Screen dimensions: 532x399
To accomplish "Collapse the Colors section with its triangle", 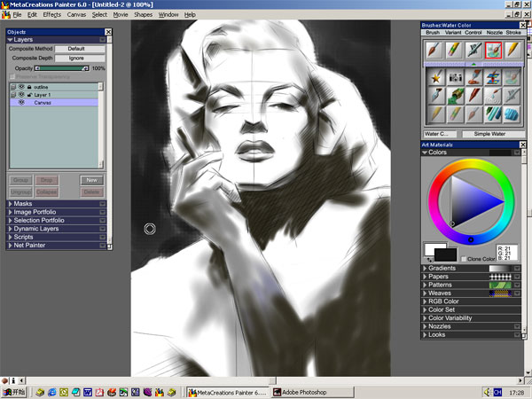I will 425,153.
